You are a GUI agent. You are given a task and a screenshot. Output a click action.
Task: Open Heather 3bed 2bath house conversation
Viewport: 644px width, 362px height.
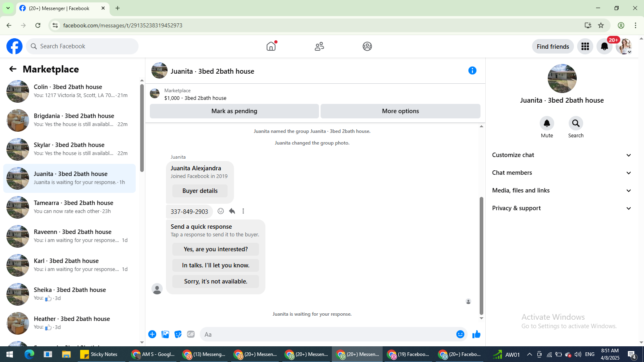coord(69,323)
